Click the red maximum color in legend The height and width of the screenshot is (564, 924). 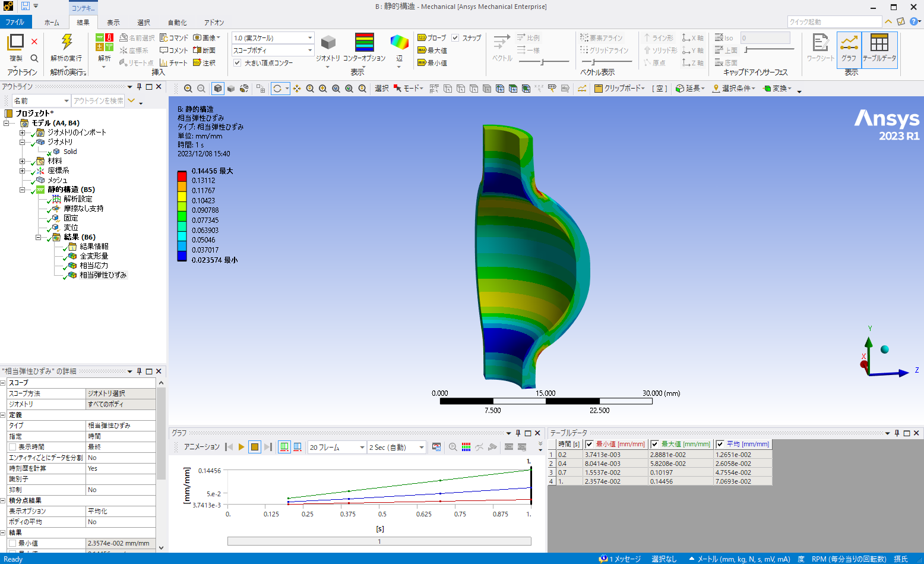click(x=182, y=176)
